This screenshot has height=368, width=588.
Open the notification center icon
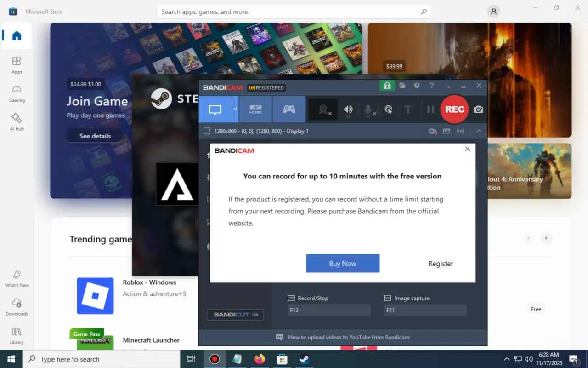[574, 359]
